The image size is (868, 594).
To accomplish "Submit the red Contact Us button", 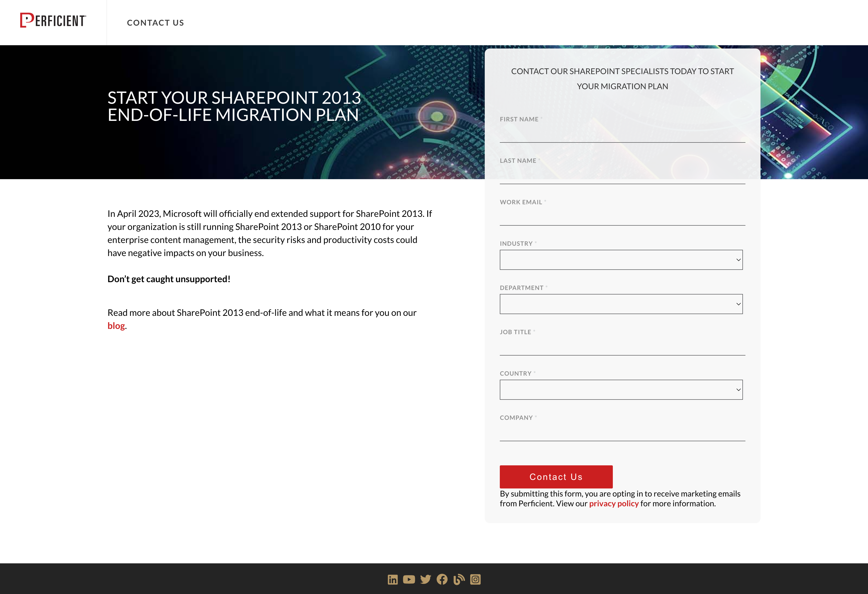I will [x=556, y=477].
